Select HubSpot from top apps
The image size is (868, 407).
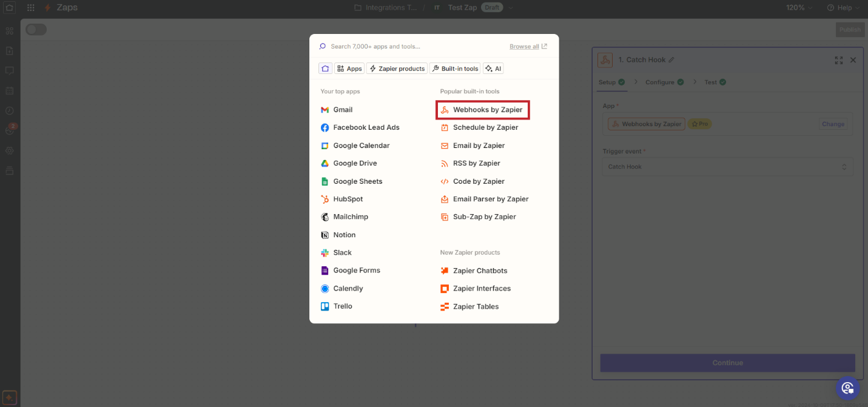tap(342, 199)
